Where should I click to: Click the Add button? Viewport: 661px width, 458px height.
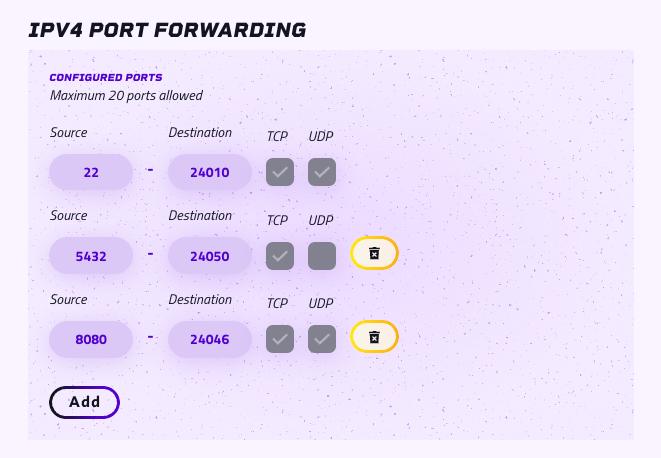85,402
